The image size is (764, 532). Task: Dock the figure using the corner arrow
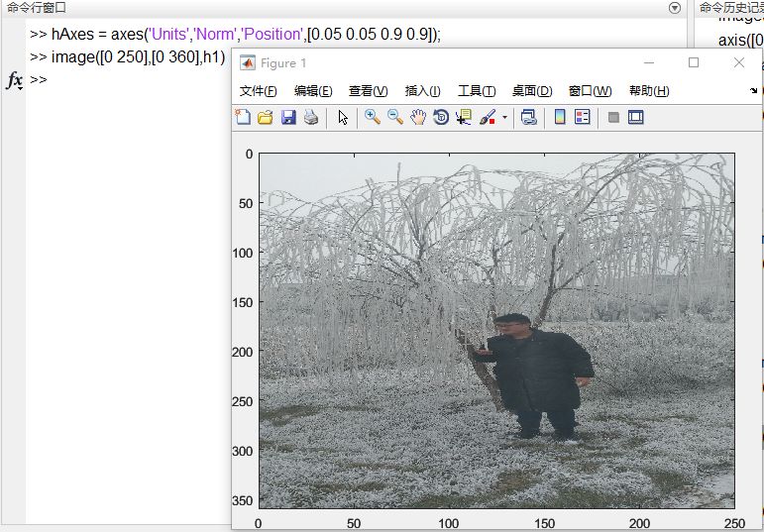tap(754, 90)
